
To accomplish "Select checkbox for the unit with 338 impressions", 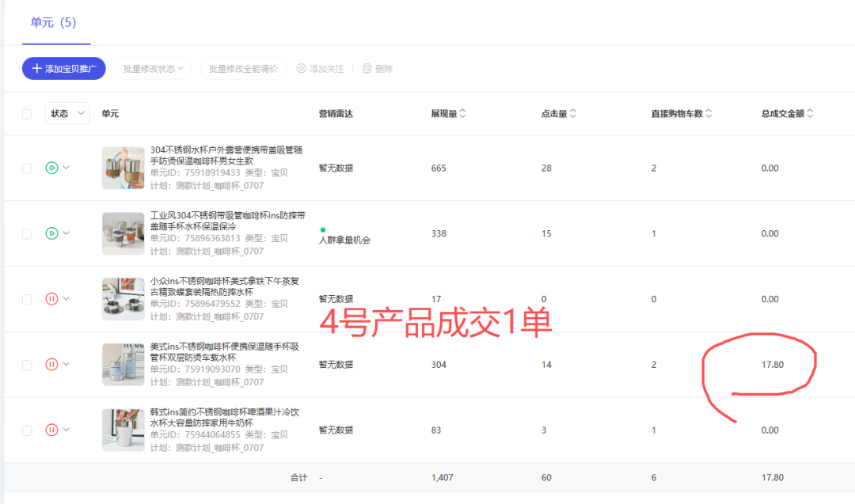I will coord(27,234).
